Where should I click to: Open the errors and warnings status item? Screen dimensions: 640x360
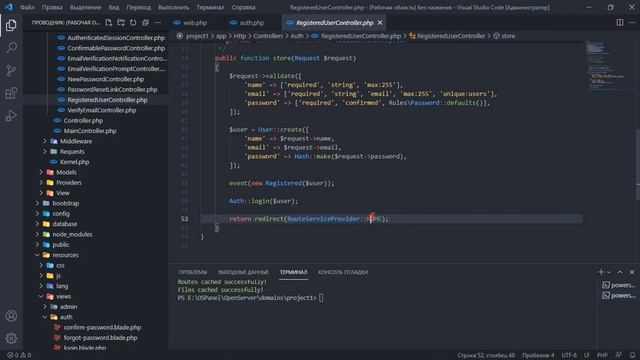[19, 355]
